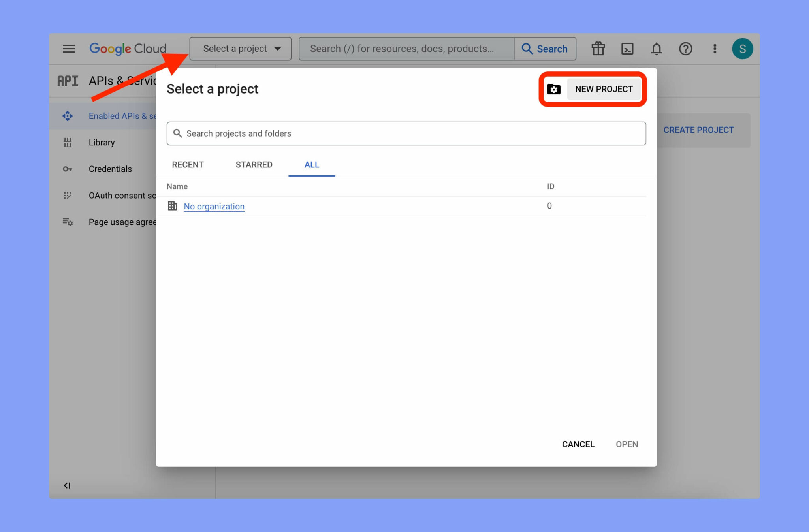Select the Credentials key icon in sidebar
This screenshot has width=809, height=532.
(x=68, y=169)
